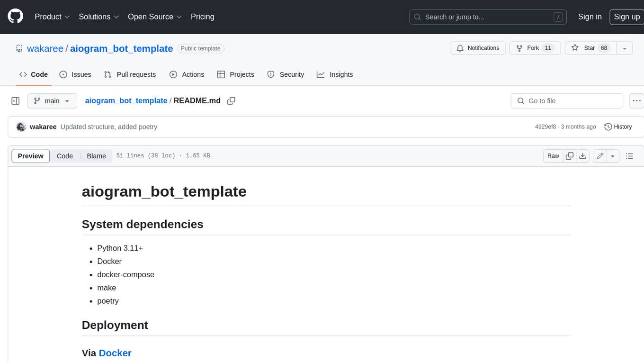
Task: Click the Sign up button
Action: (626, 17)
